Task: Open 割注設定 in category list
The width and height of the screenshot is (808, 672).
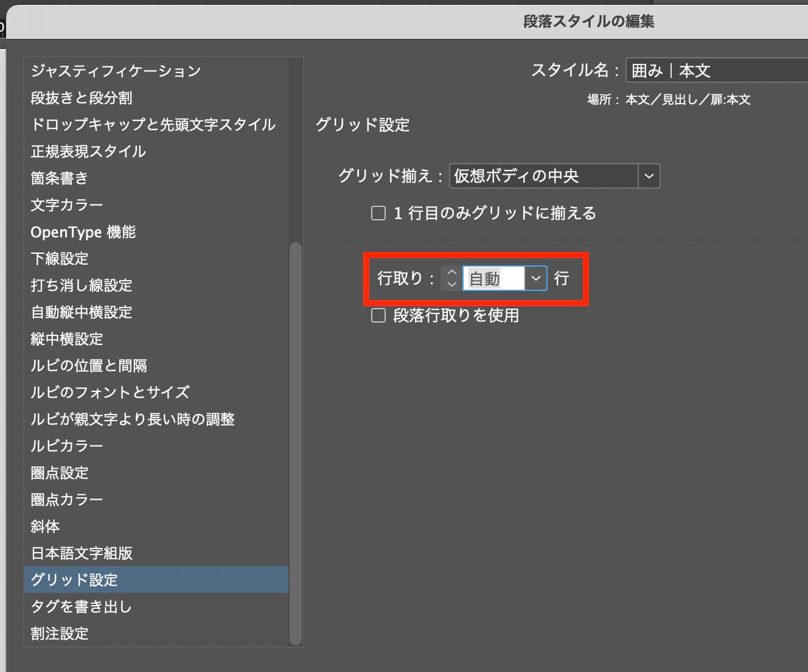Action: [x=60, y=634]
